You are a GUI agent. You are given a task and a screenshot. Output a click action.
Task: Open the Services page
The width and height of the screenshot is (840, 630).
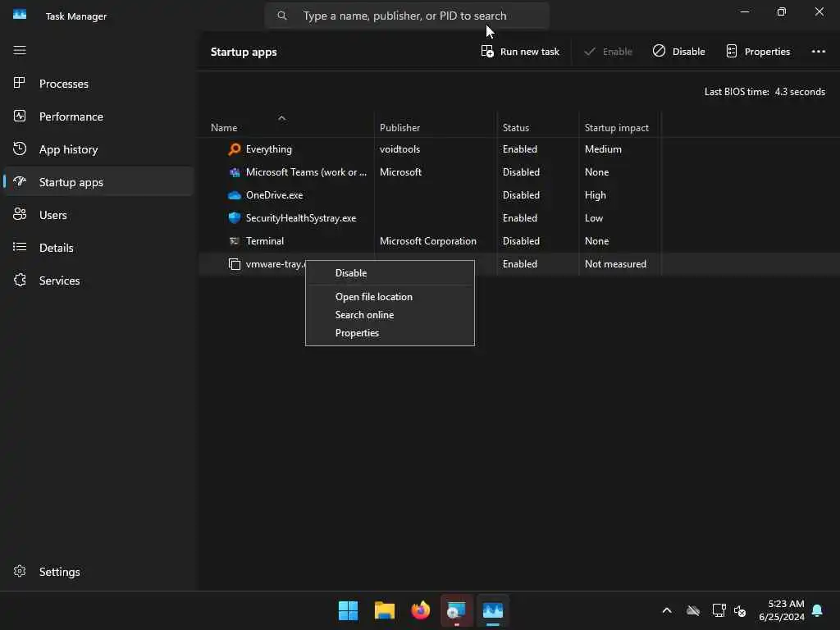point(98,281)
